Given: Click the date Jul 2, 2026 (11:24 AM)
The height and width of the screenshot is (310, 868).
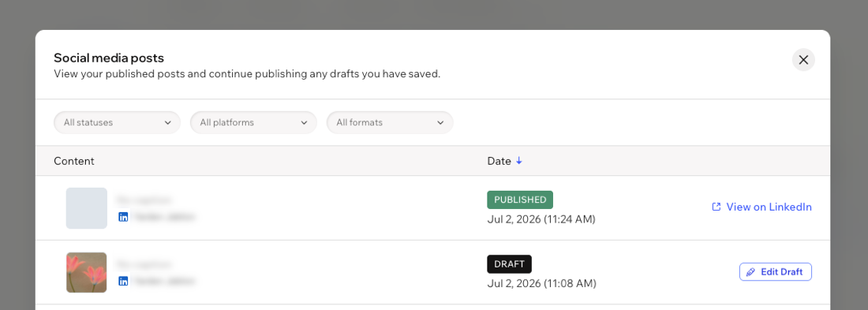Looking at the screenshot, I should (x=541, y=219).
